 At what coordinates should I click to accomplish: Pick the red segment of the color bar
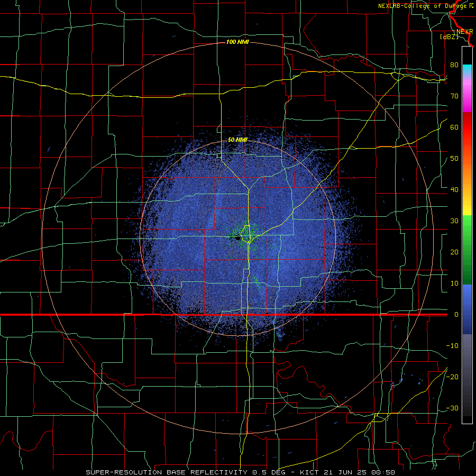point(467,127)
